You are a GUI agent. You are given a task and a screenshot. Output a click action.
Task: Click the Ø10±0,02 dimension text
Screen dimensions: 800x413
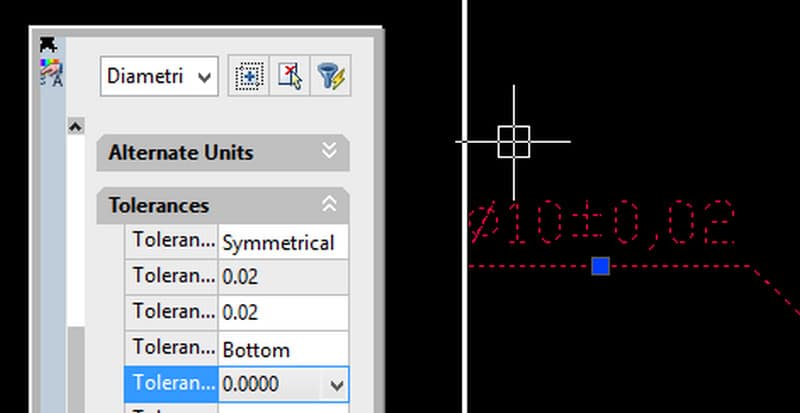pos(602,223)
